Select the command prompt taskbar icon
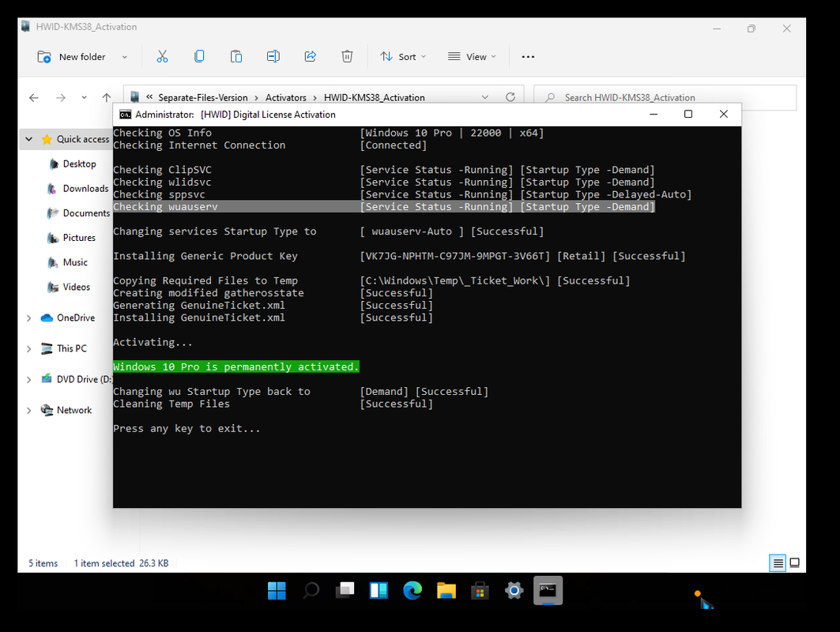This screenshot has height=632, width=840. (548, 591)
